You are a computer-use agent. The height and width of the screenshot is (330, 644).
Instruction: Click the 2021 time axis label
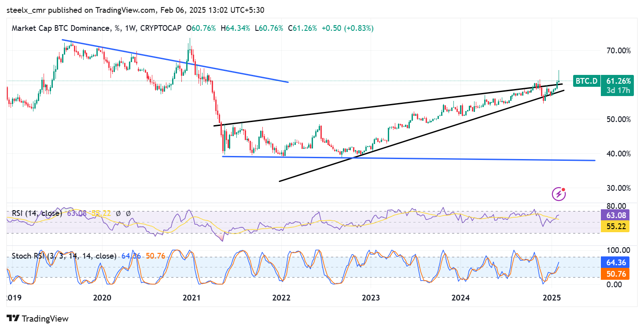192,297
